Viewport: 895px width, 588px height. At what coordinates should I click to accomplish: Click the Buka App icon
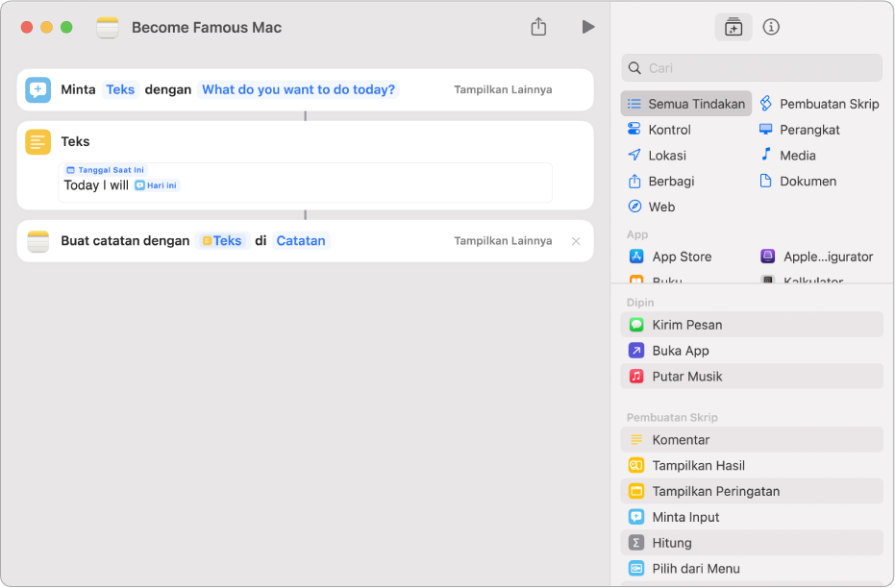pyautogui.click(x=636, y=351)
